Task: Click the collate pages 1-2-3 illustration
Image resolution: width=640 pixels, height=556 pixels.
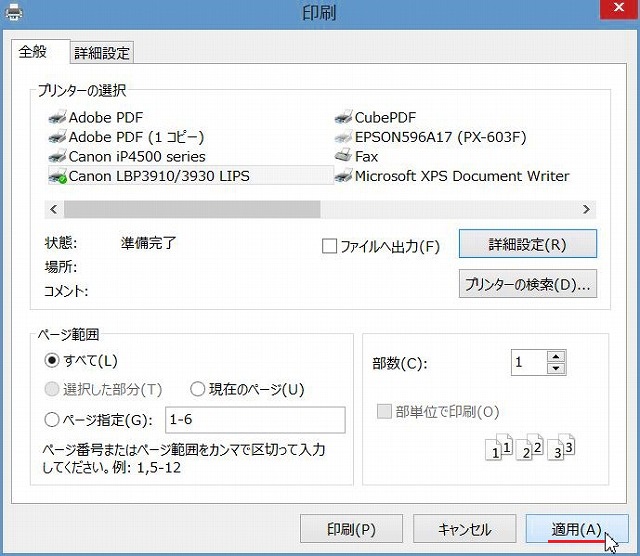Action: 530,447
